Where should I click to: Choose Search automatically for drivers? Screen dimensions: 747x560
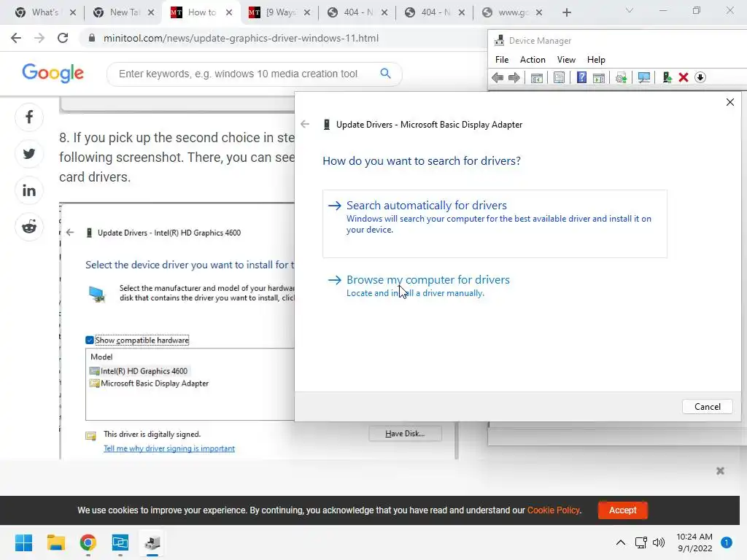495,224
